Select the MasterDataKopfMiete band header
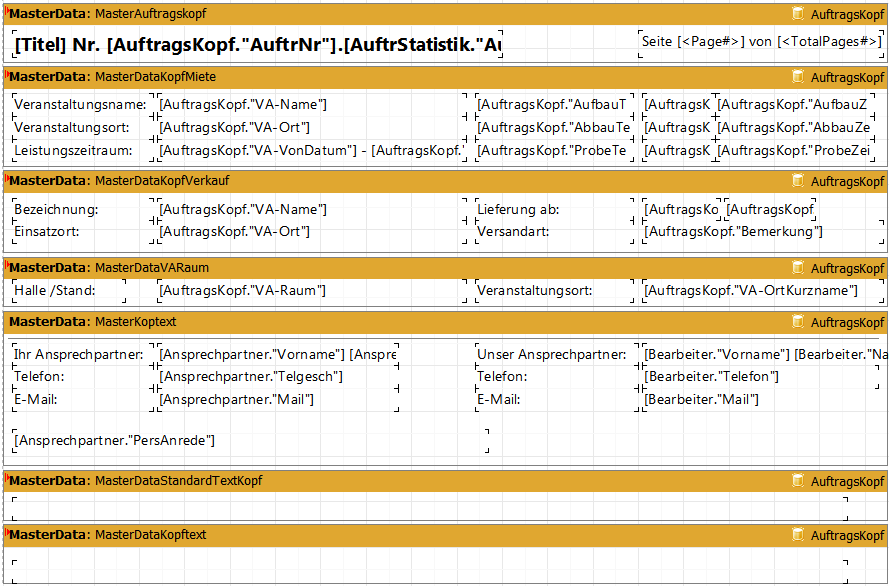This screenshot has width=891, height=586. tap(446, 77)
